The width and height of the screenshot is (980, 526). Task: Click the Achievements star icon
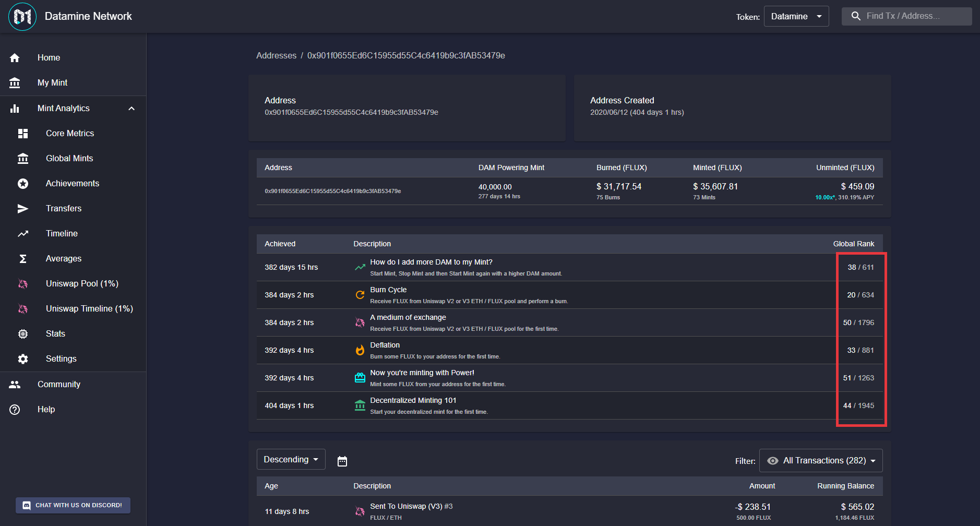pyautogui.click(x=23, y=184)
